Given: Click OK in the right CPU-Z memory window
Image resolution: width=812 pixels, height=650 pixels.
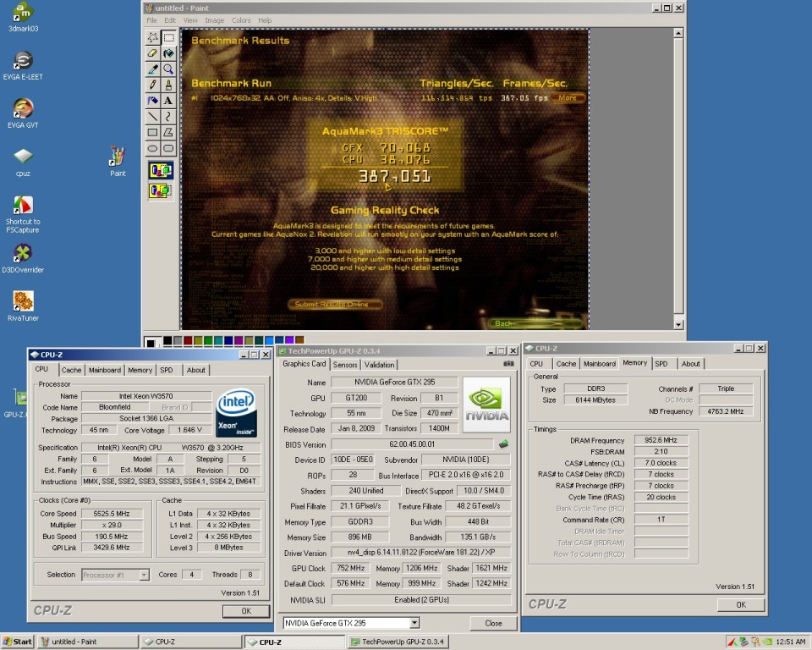Looking at the screenshot, I should click(741, 605).
